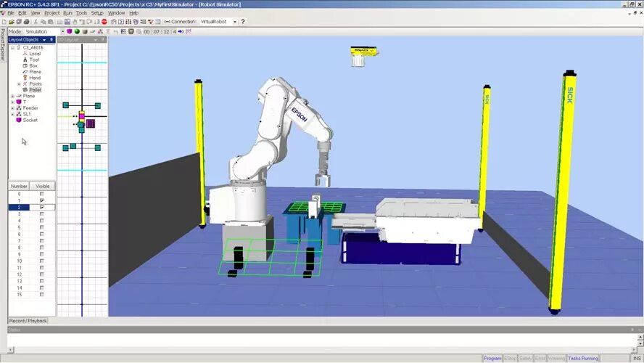Open the Connection VirtualRobot dropdown
Screen dimensions: 644x363
pyautogui.click(x=235, y=22)
